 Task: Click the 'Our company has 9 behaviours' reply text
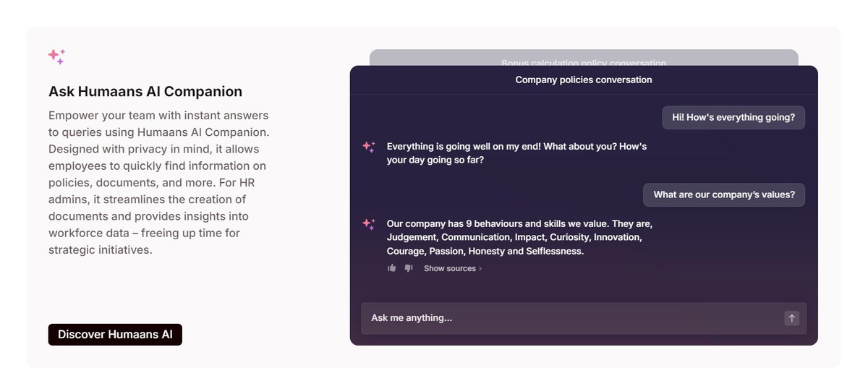click(519, 224)
